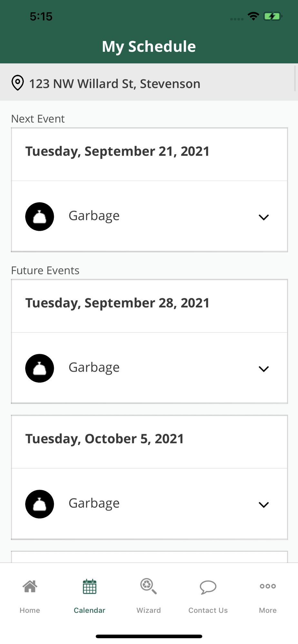Tap the Tuesday, September 21, 2021 header
The image size is (298, 644).
tap(117, 151)
